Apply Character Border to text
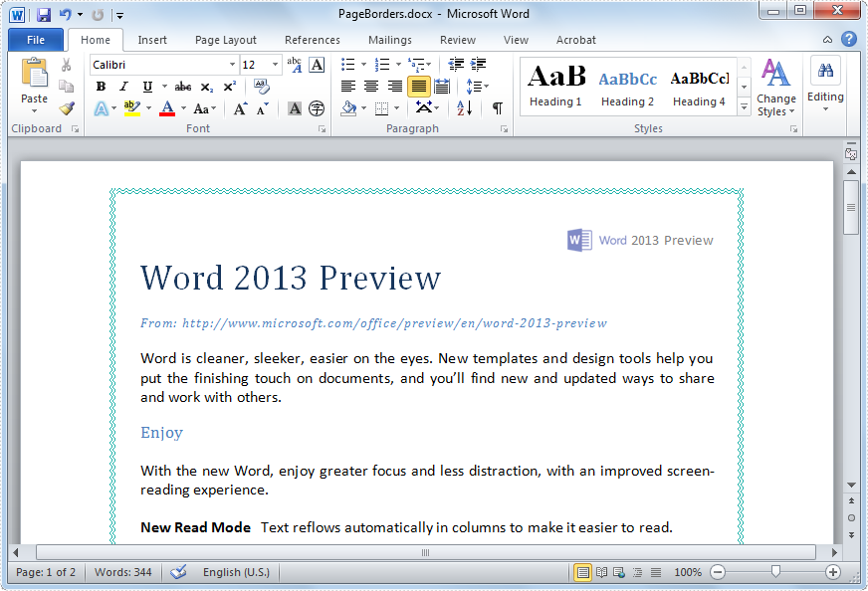The height and width of the screenshot is (591, 868). coord(317,65)
